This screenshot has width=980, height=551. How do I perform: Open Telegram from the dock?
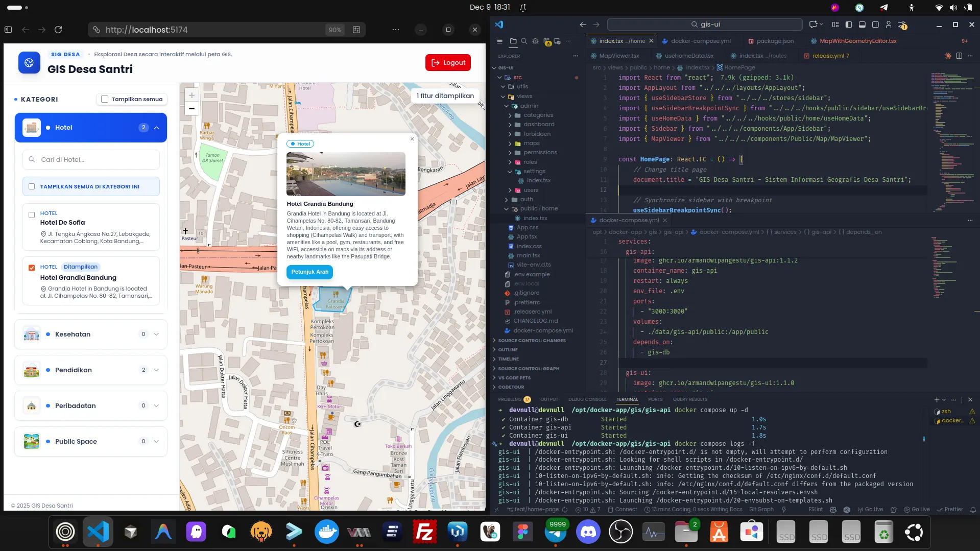pyautogui.click(x=556, y=532)
